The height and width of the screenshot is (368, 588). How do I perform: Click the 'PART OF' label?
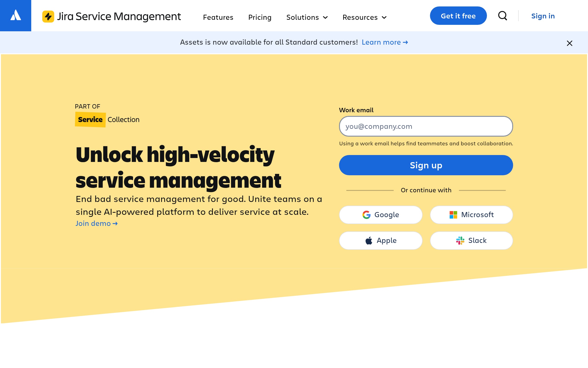88,106
